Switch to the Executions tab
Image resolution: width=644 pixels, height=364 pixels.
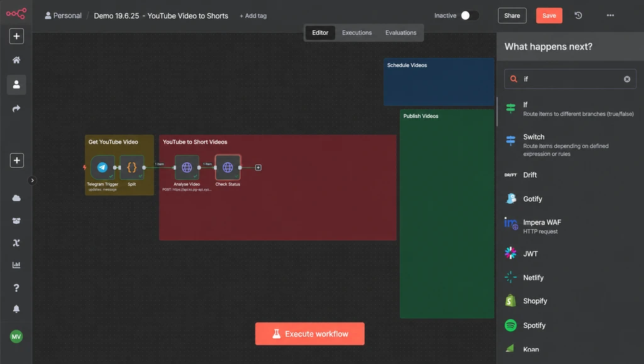pyautogui.click(x=357, y=33)
